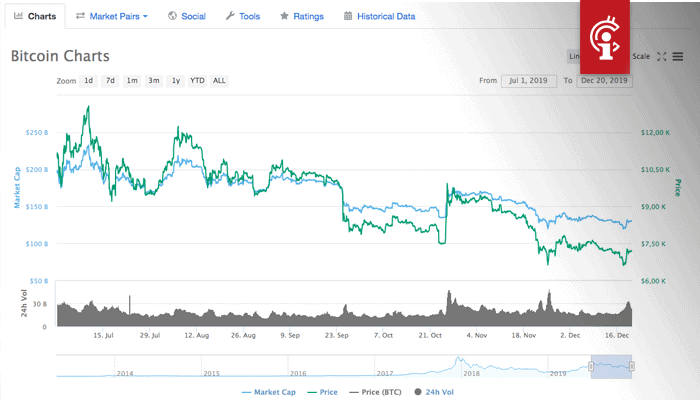Toggle the Market Cap series in legend
The height and width of the screenshot is (400, 700).
coord(268,392)
